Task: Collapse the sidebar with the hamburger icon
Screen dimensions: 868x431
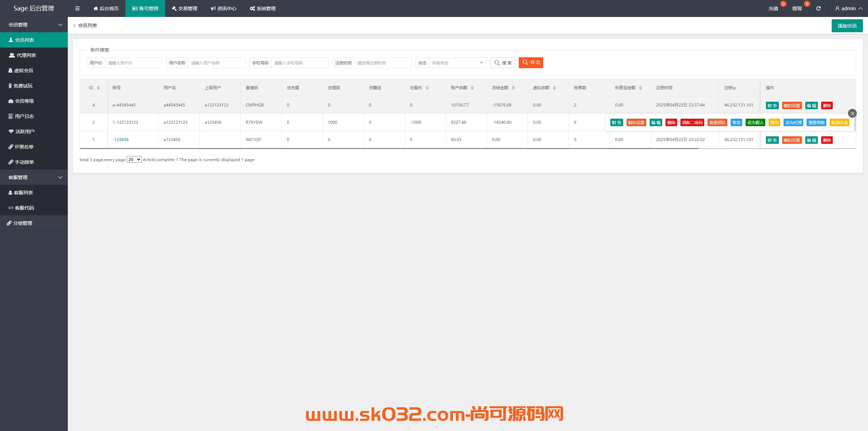Action: point(77,8)
